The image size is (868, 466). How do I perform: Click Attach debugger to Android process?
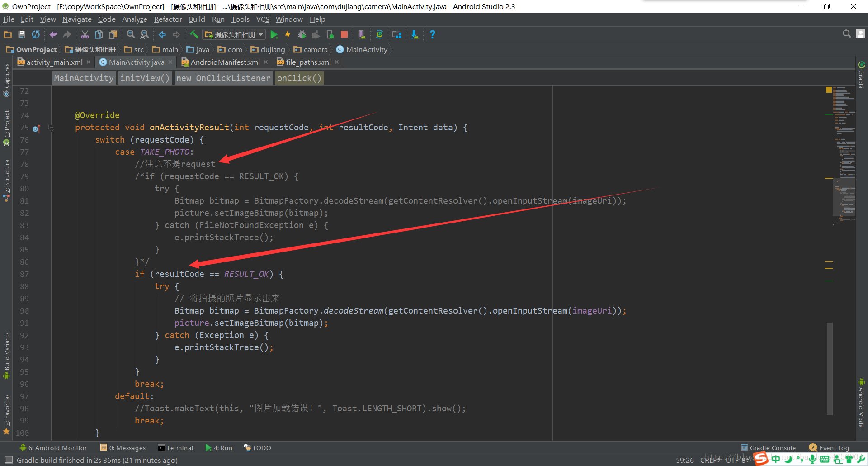(330, 34)
